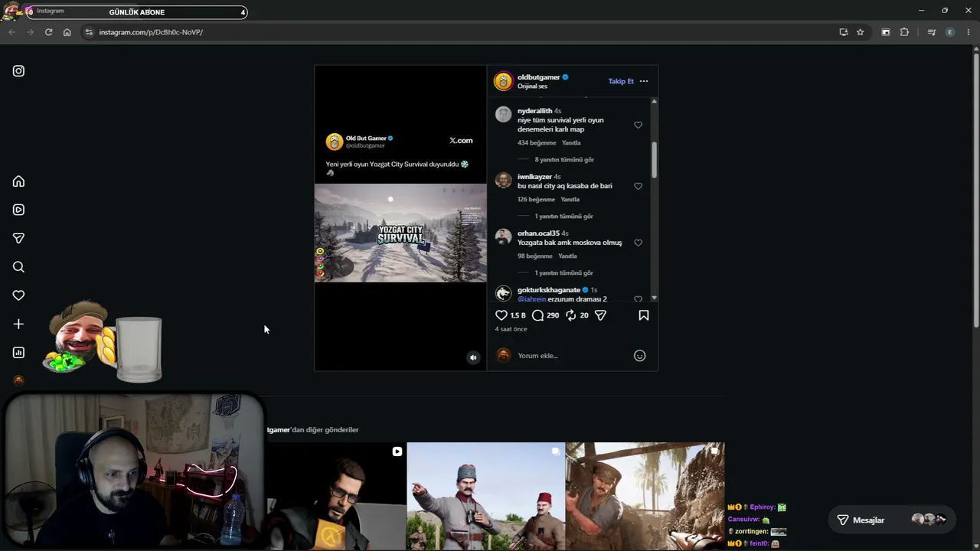The image size is (980, 551).
Task: Open the emoji picker in the comment box
Action: 640,356
